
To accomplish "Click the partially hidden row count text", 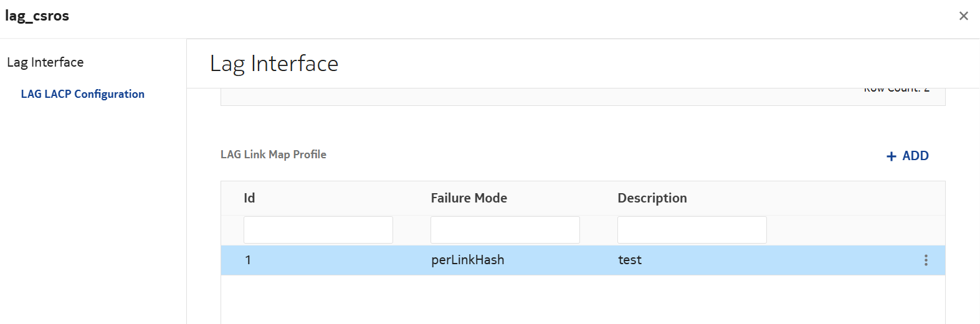I will (x=896, y=90).
